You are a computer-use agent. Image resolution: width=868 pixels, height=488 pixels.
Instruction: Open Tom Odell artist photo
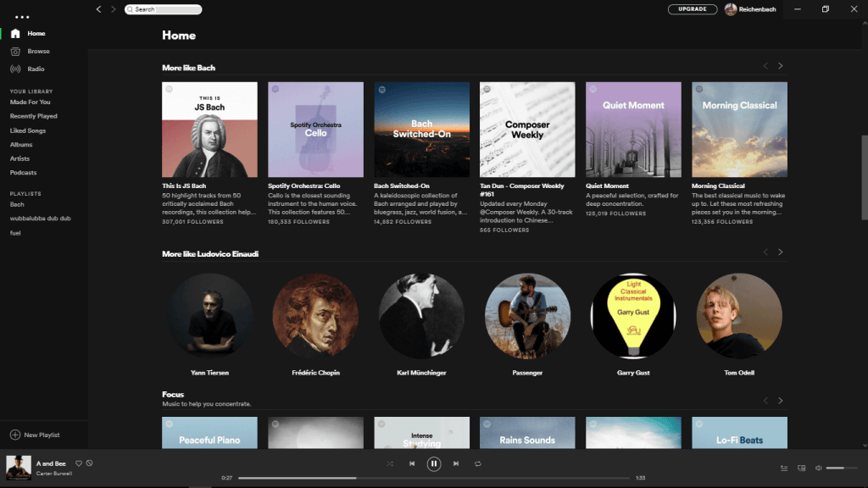click(739, 316)
